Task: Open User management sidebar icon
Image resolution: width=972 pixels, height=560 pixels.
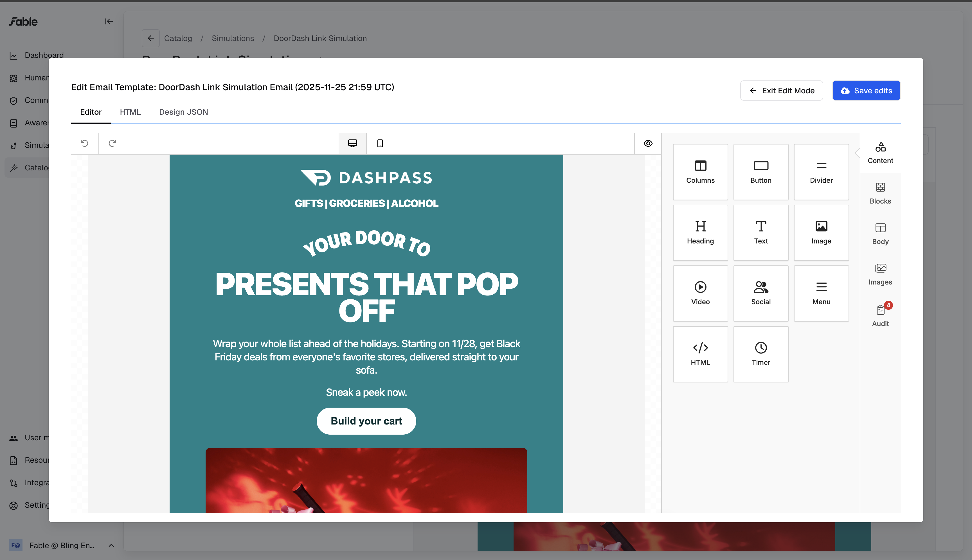Action: (x=13, y=438)
